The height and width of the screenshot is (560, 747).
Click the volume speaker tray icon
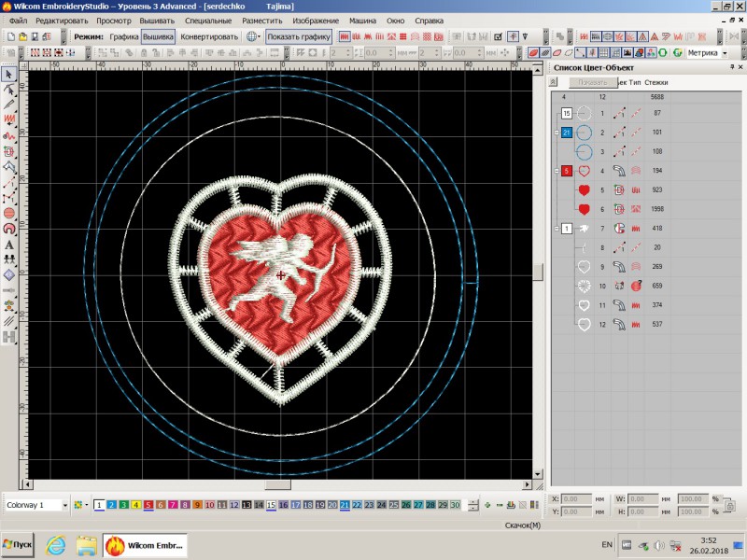click(x=659, y=545)
